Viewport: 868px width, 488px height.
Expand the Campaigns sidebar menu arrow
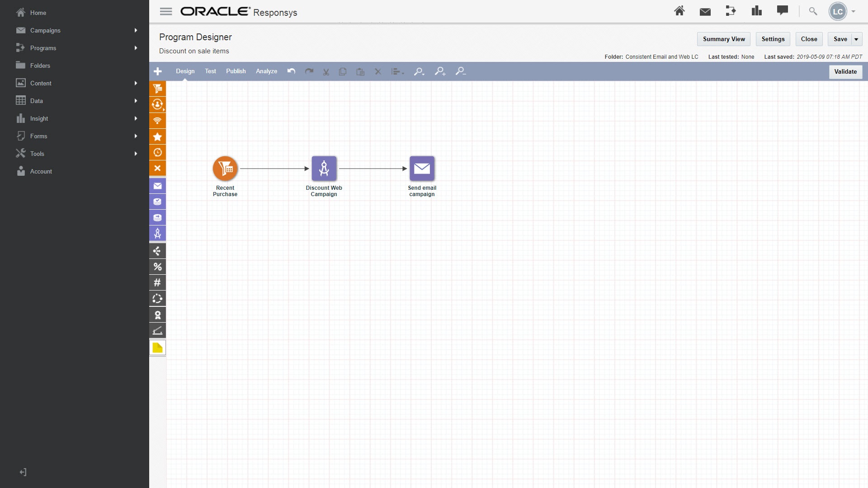[136, 30]
